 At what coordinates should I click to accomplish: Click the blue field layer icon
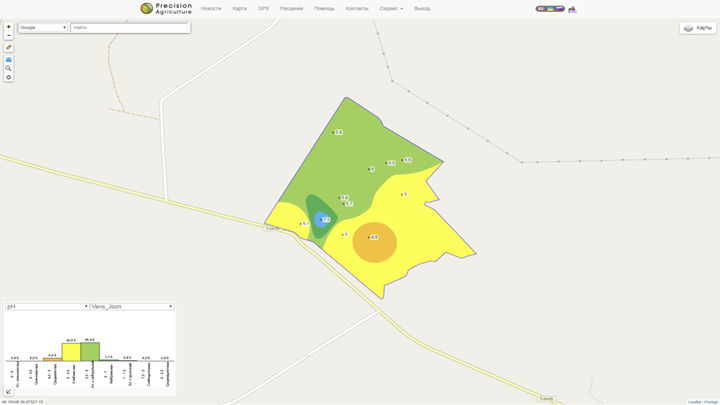9,60
